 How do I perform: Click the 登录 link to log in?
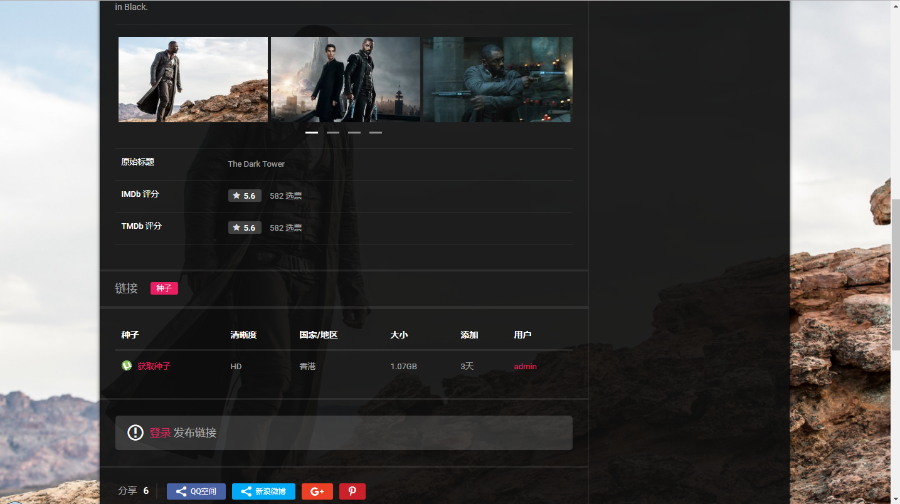click(x=160, y=433)
